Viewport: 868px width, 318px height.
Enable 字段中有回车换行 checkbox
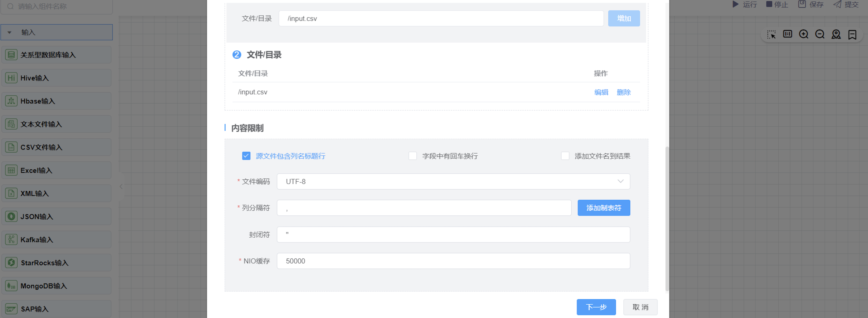click(412, 156)
